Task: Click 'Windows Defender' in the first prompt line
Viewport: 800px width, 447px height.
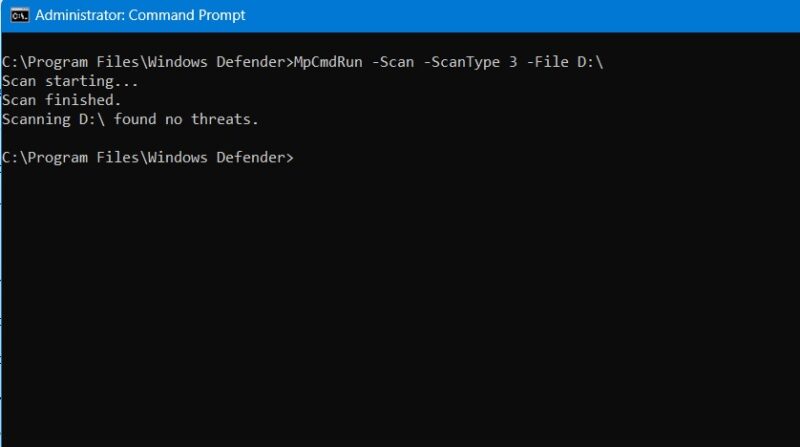Action: (217, 62)
